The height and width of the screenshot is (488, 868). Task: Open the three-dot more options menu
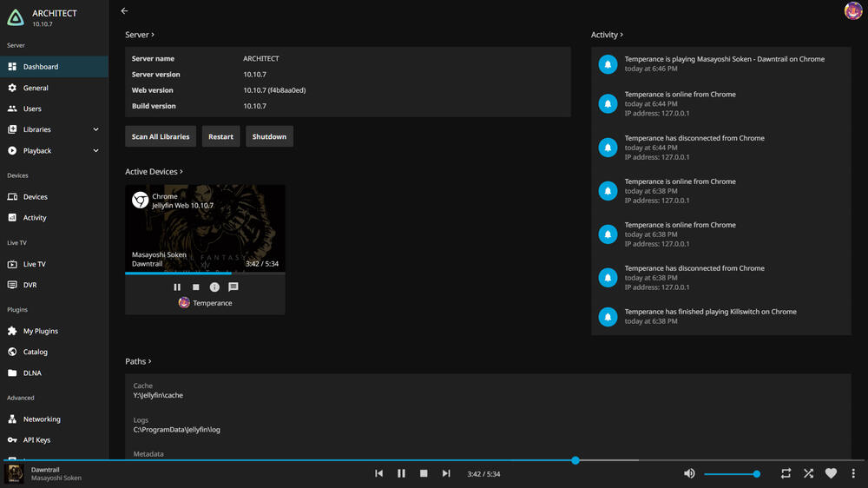pyautogui.click(x=853, y=473)
